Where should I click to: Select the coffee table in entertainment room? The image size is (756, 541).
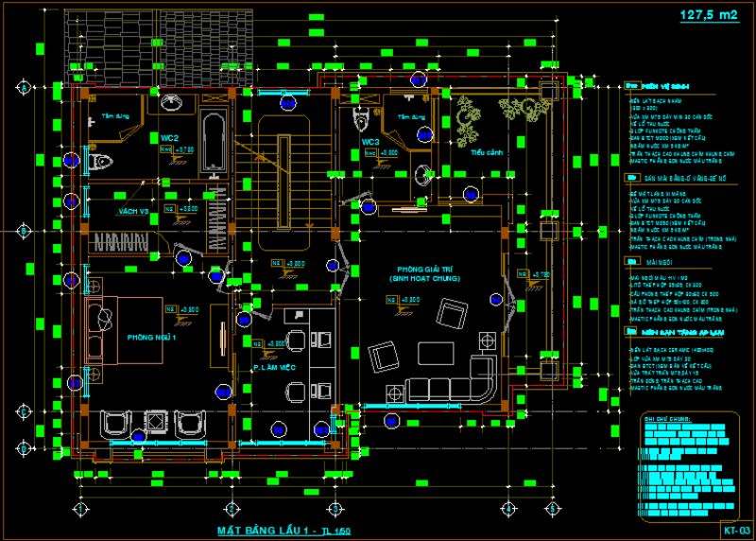[x=436, y=354]
